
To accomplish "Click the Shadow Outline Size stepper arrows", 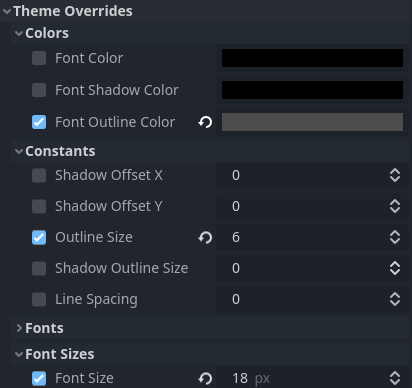I will 395,268.
